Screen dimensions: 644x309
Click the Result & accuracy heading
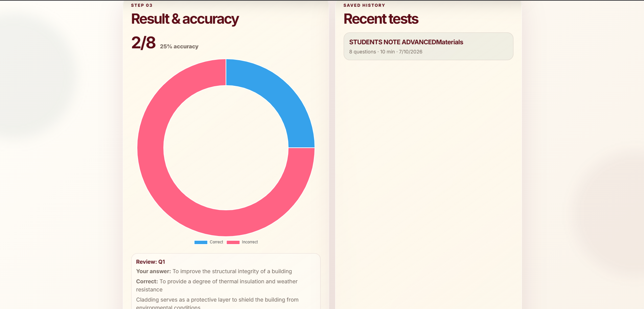(185, 19)
